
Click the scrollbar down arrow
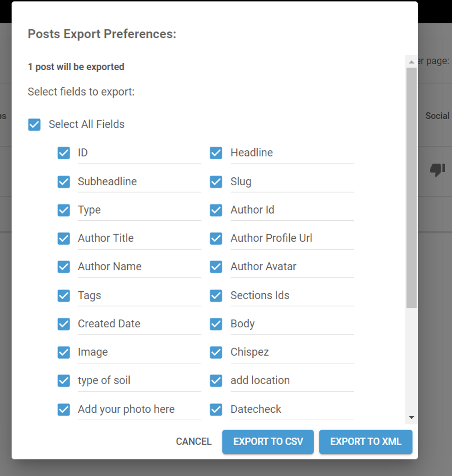coord(411,418)
